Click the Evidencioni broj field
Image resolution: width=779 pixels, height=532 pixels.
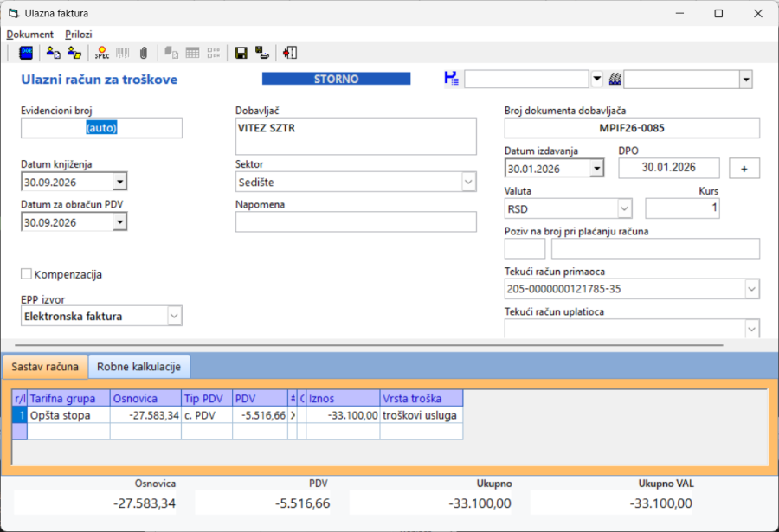coord(101,128)
